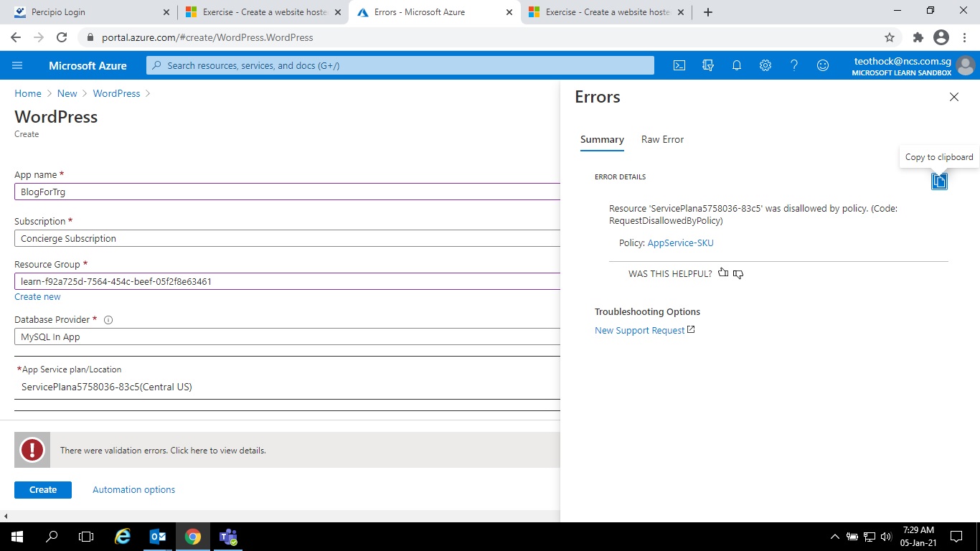The width and height of the screenshot is (980, 551).
Task: Open the help question mark menu
Action: (x=794, y=65)
